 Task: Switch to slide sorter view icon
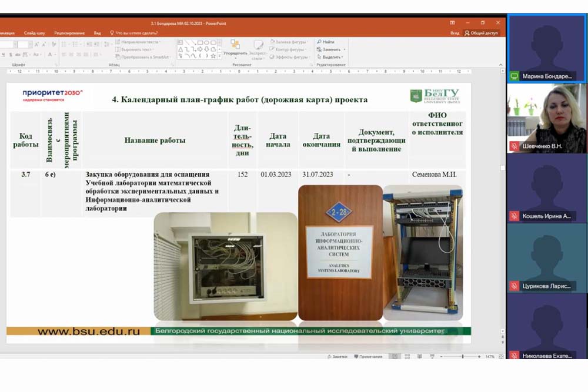tap(405, 356)
